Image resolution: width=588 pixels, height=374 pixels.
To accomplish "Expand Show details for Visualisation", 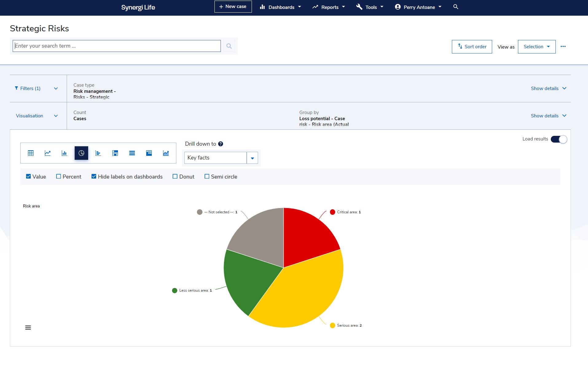I will coord(549,116).
